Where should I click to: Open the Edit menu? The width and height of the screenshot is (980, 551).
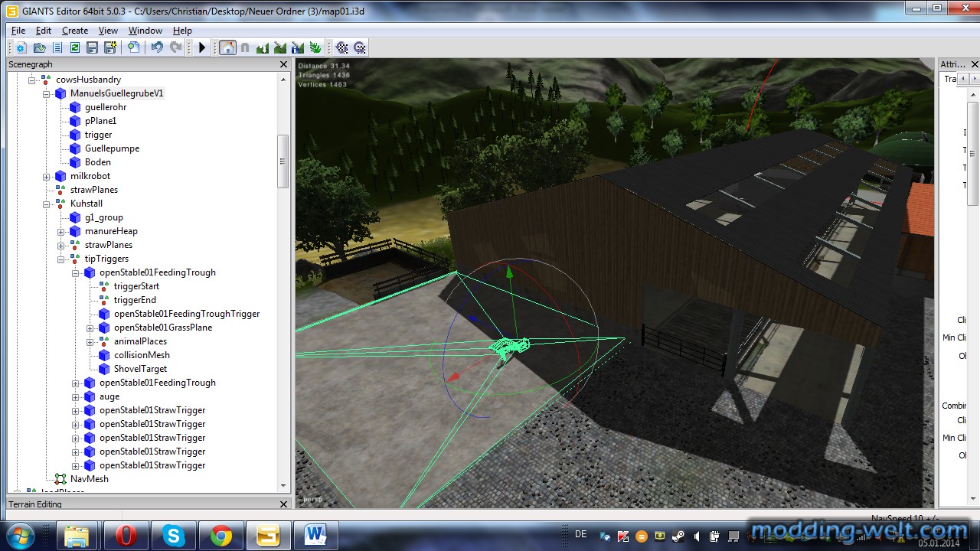[44, 31]
